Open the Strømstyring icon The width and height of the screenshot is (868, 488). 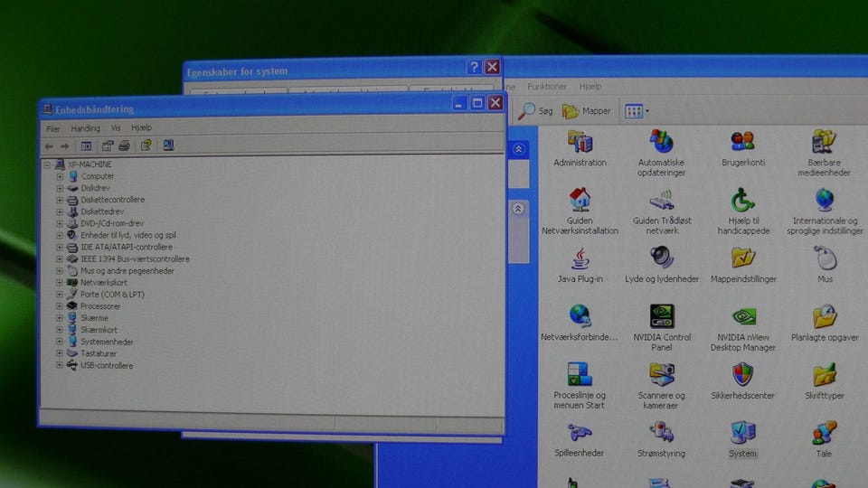662,433
